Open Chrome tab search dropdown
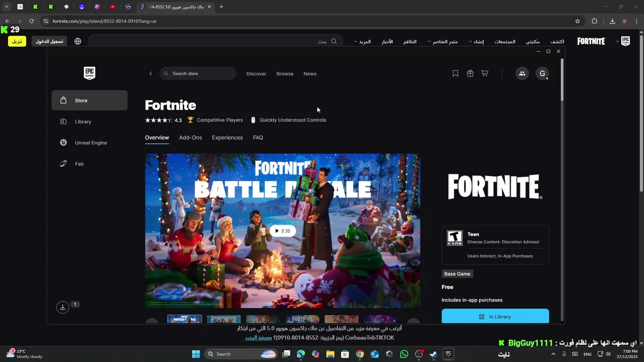The image size is (644, 362). (x=7, y=7)
